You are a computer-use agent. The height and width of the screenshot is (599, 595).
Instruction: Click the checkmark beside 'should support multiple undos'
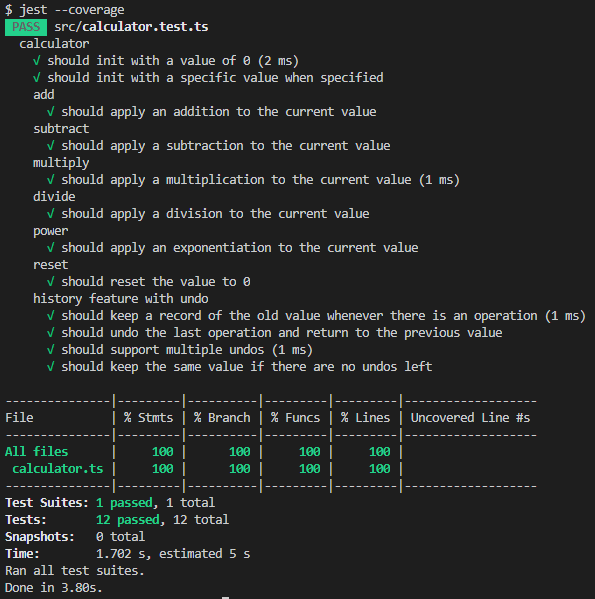(x=50, y=350)
